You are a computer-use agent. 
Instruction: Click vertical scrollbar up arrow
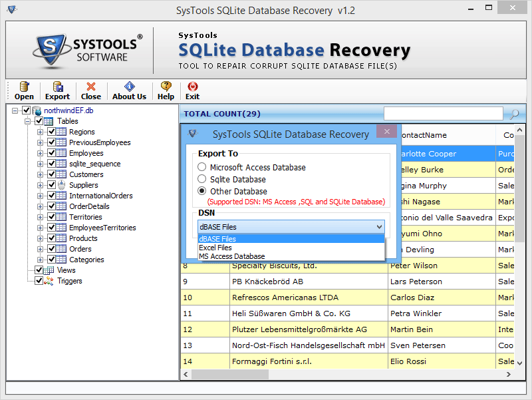tap(520, 130)
